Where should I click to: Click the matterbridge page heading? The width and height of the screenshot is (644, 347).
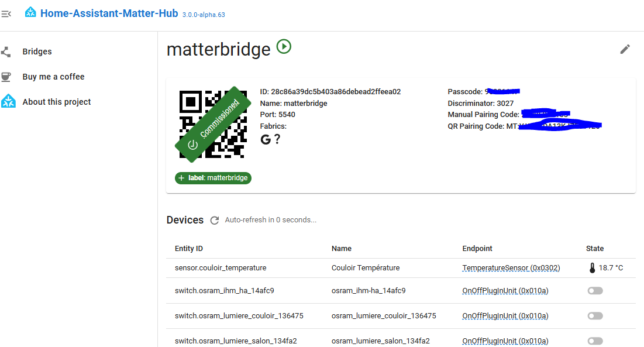[x=219, y=50]
